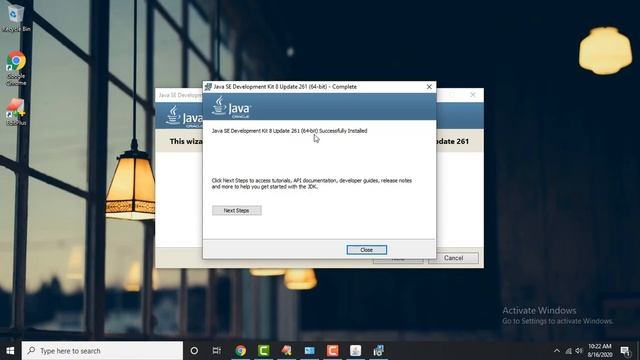The width and height of the screenshot is (640, 360).
Task: Click the taskbar search box
Action: point(102,351)
